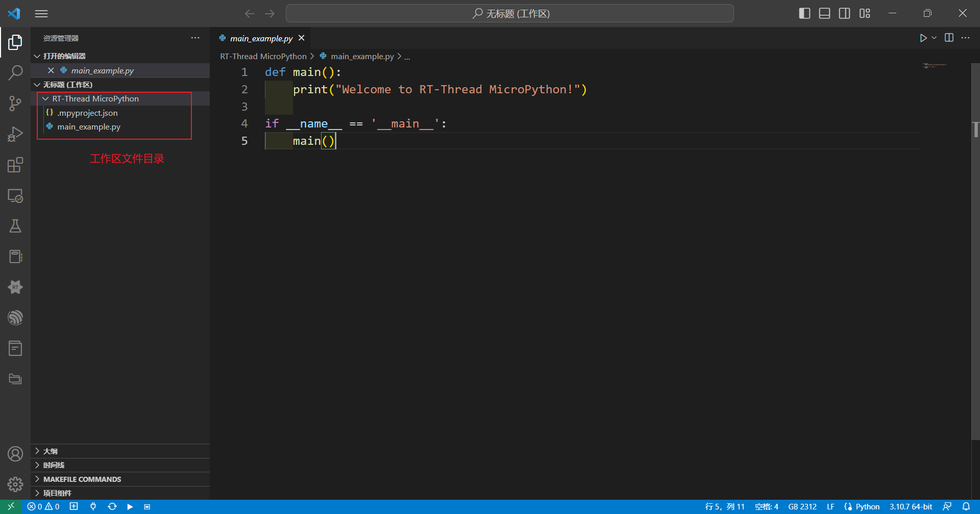The image size is (980, 514).
Task: Go forward with the navigation arrow
Action: 270,14
